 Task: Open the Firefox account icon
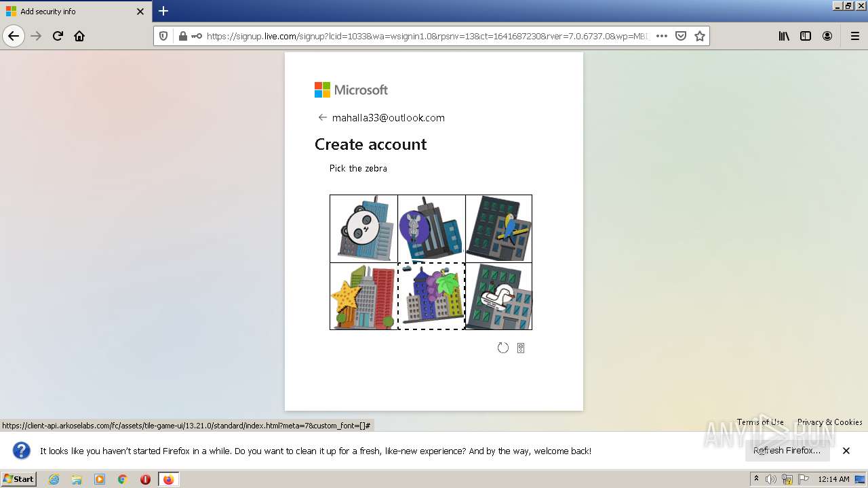827,36
